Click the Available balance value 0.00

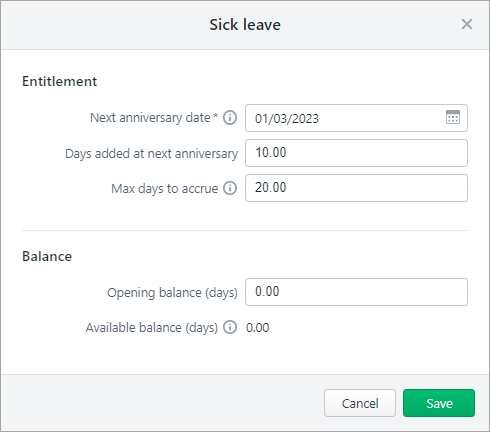click(x=258, y=328)
